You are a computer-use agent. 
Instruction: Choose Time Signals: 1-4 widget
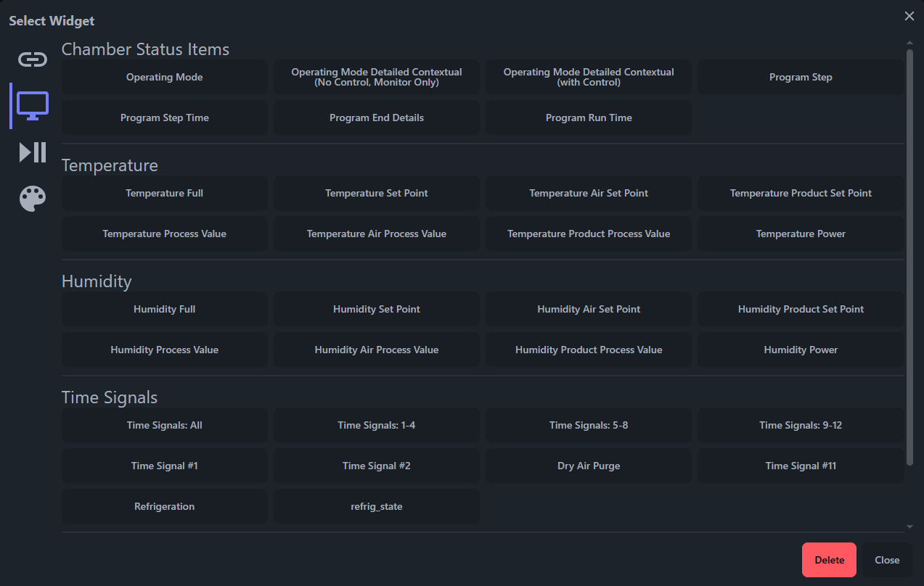[x=377, y=425]
